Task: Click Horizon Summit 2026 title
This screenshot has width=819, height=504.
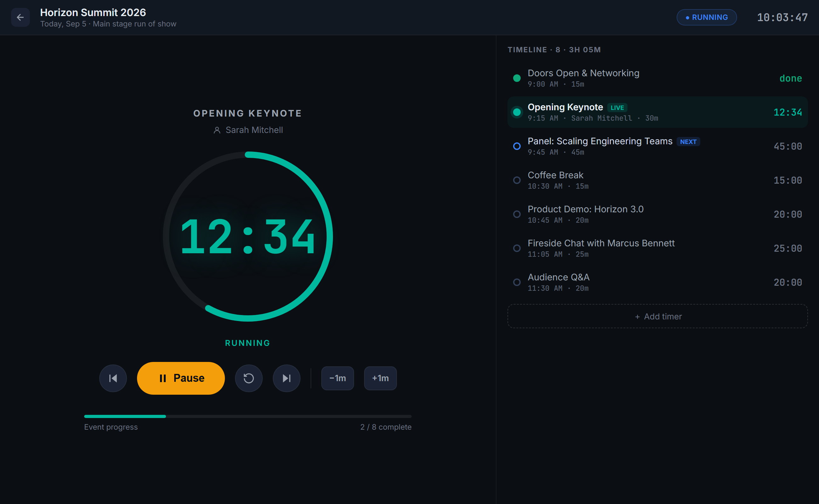Action: (x=93, y=12)
